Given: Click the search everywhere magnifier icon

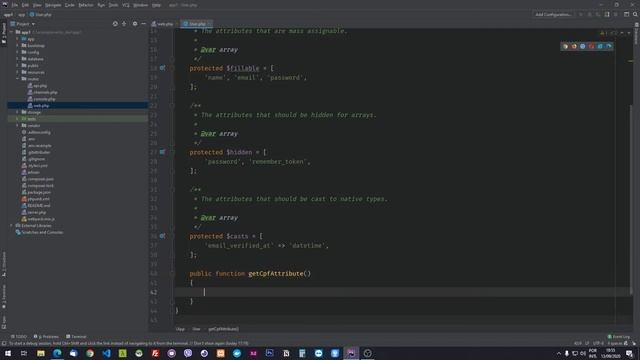Looking at the screenshot, I should tap(635, 14).
